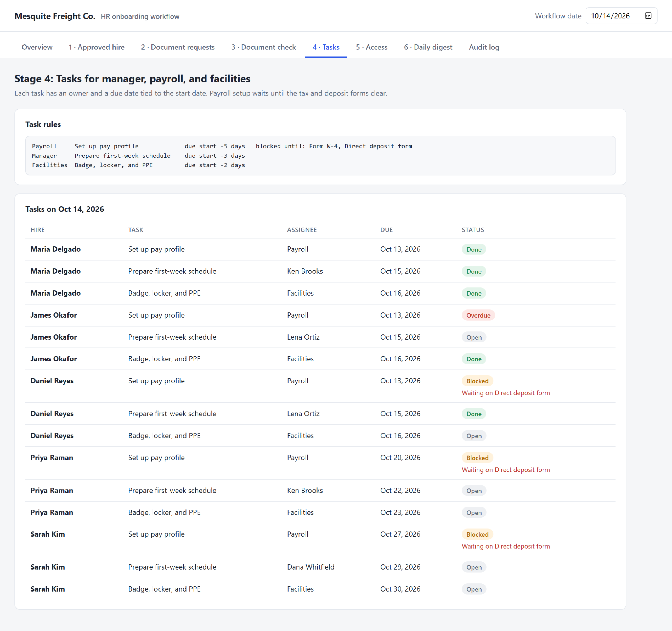Click Done badge for James Okafor badge and locker task

(x=474, y=359)
